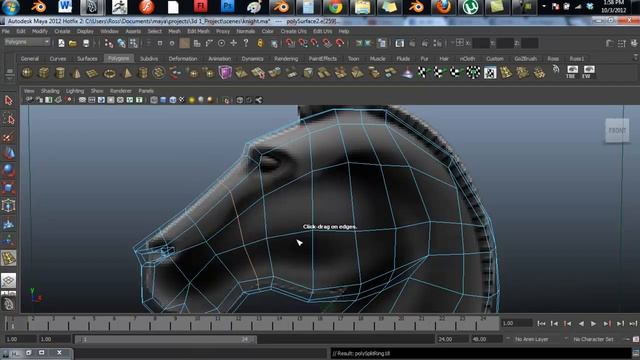Toggle yellow light sphere in panel toolbar
The image size is (640, 360).
(x=191, y=100)
